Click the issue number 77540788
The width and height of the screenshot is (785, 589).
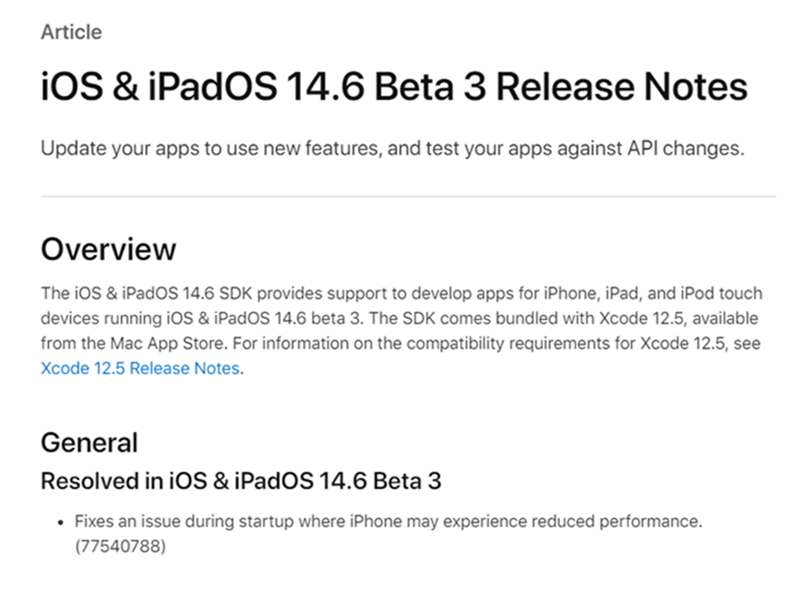coord(120,546)
